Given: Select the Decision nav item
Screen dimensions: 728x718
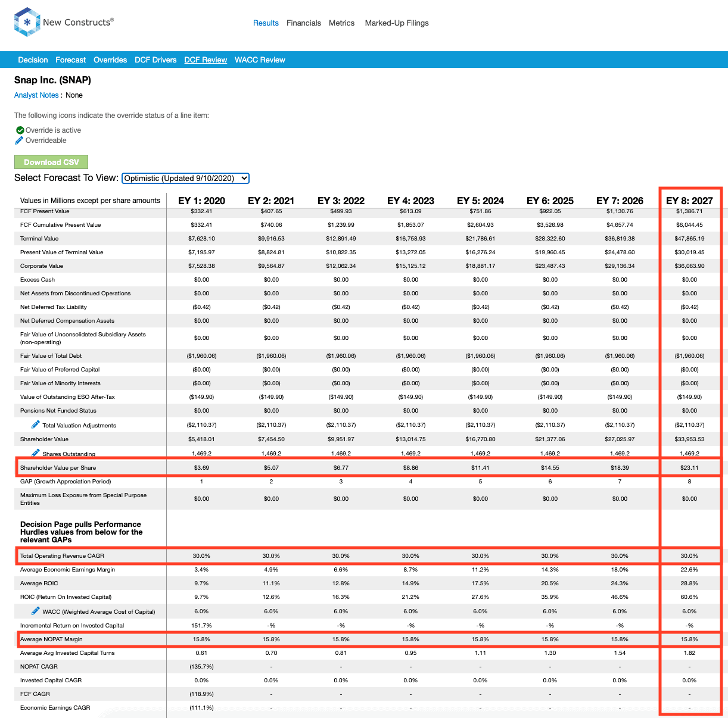Looking at the screenshot, I should (33, 60).
